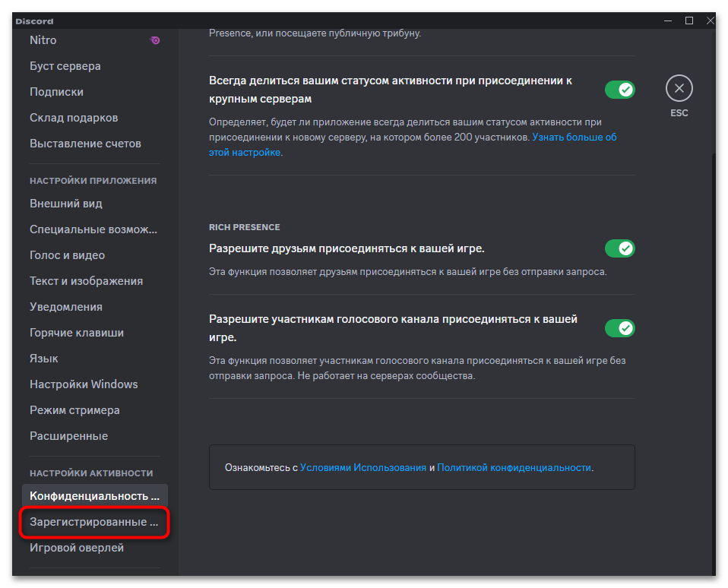Select Расширенные in sidebar
Viewport: 728px width, 588px height.
click(95, 436)
